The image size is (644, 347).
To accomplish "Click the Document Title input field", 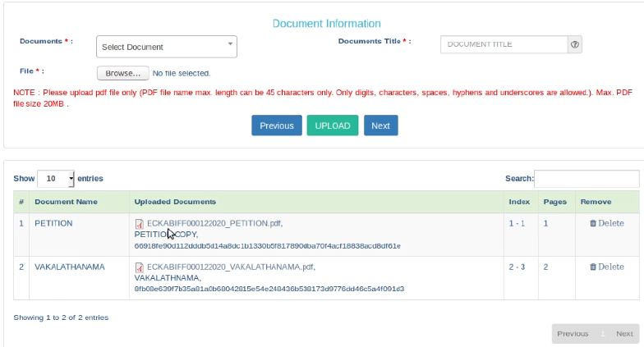I will 504,44.
